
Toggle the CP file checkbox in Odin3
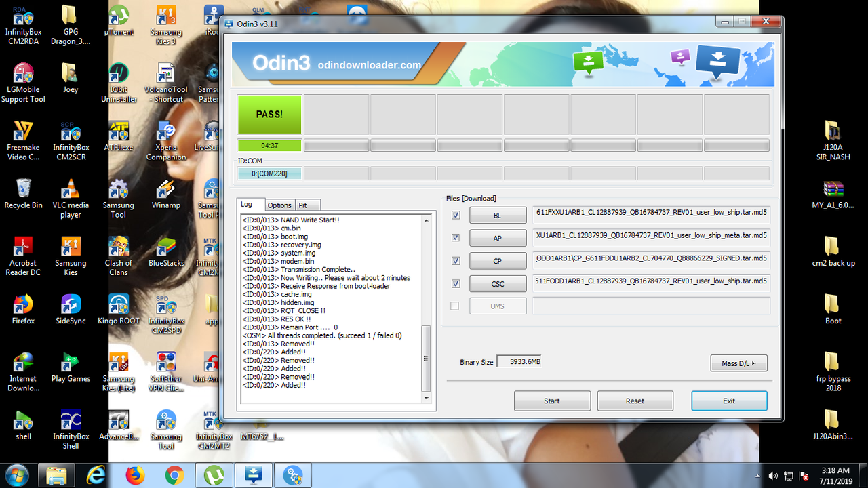point(456,261)
